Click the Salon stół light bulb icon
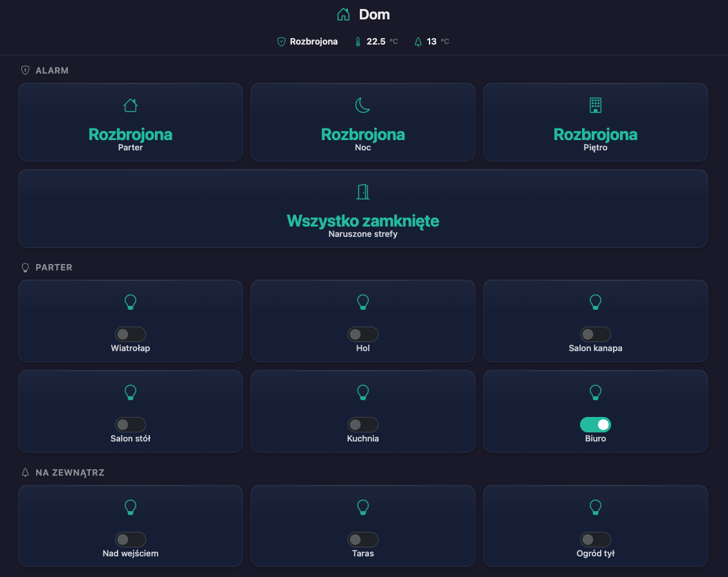This screenshot has width=728, height=577. point(130,392)
